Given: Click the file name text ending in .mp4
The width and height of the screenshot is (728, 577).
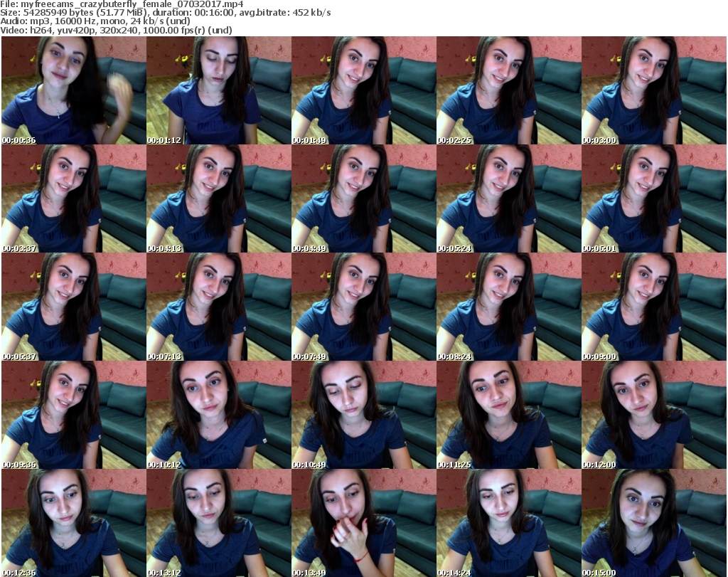Looking at the screenshot, I should click(x=132, y=4).
